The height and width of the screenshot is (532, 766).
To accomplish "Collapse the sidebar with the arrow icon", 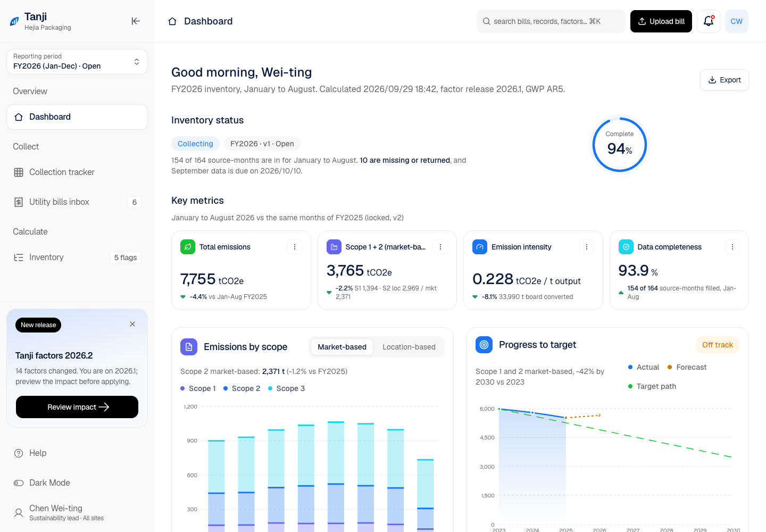I will point(136,21).
